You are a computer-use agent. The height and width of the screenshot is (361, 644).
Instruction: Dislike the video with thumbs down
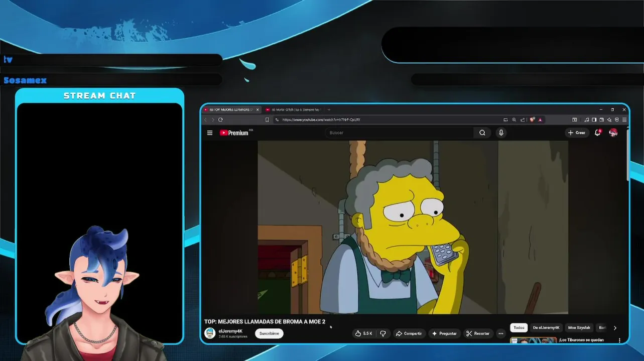tap(383, 333)
